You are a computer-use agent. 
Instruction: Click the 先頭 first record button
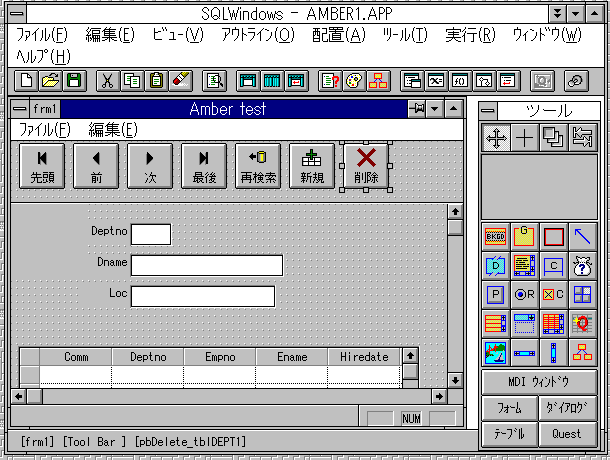42,166
